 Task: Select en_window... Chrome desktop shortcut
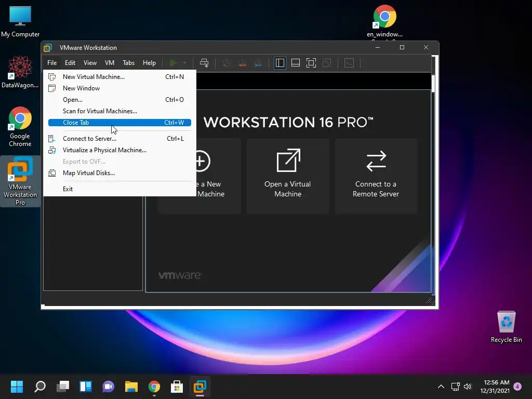385,21
